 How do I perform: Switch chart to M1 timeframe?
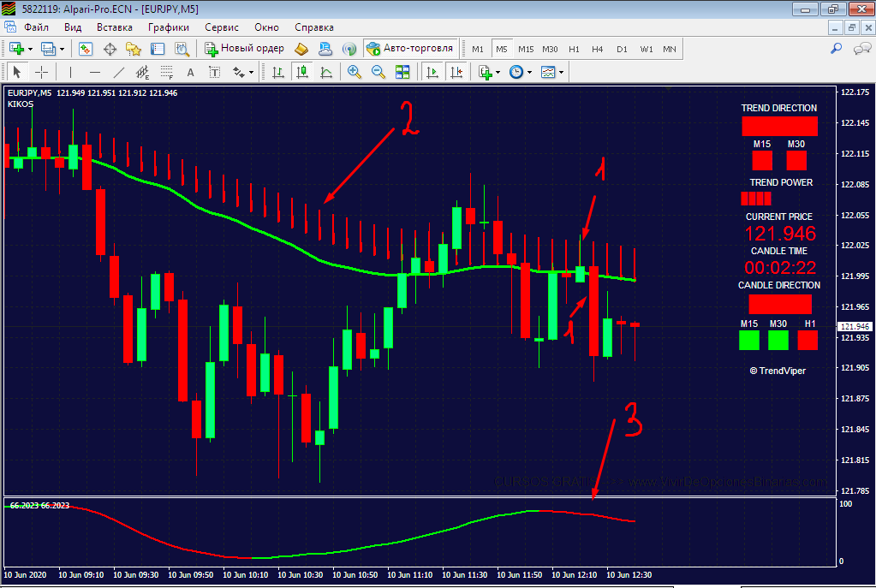tap(478, 49)
